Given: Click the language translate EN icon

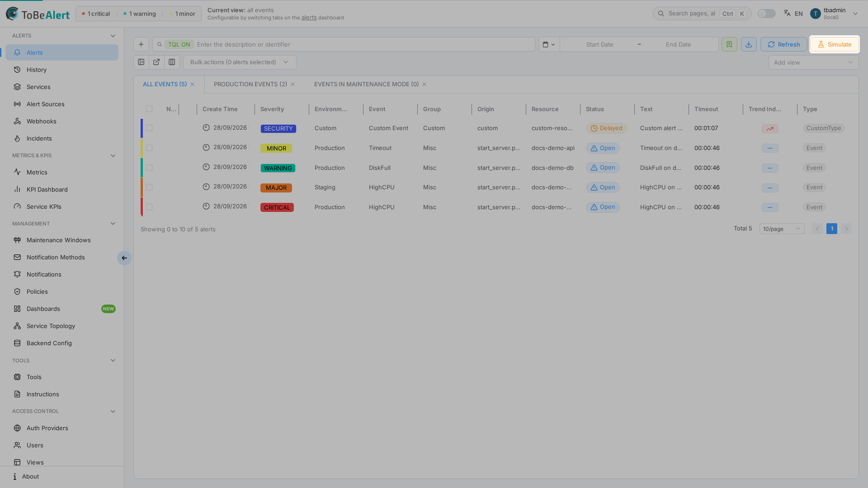Looking at the screenshot, I should [x=793, y=14].
